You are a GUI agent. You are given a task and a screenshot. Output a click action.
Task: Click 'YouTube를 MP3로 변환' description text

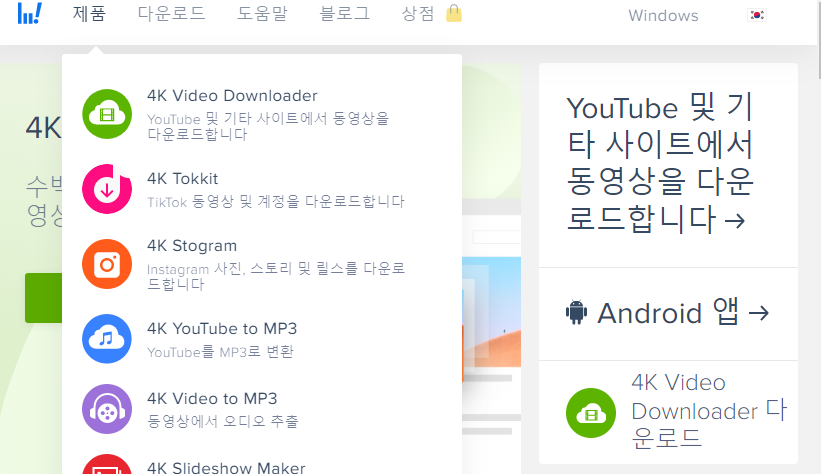[x=220, y=351]
